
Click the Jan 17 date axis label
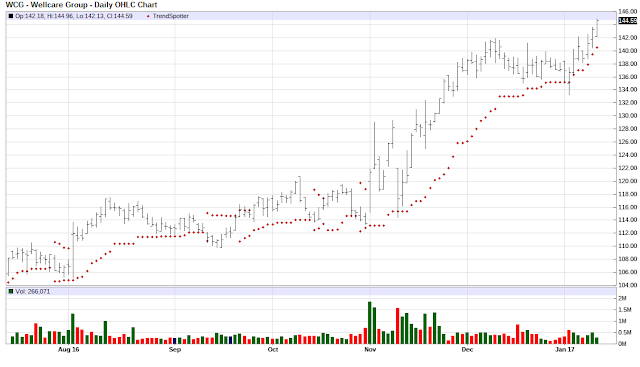point(565,349)
